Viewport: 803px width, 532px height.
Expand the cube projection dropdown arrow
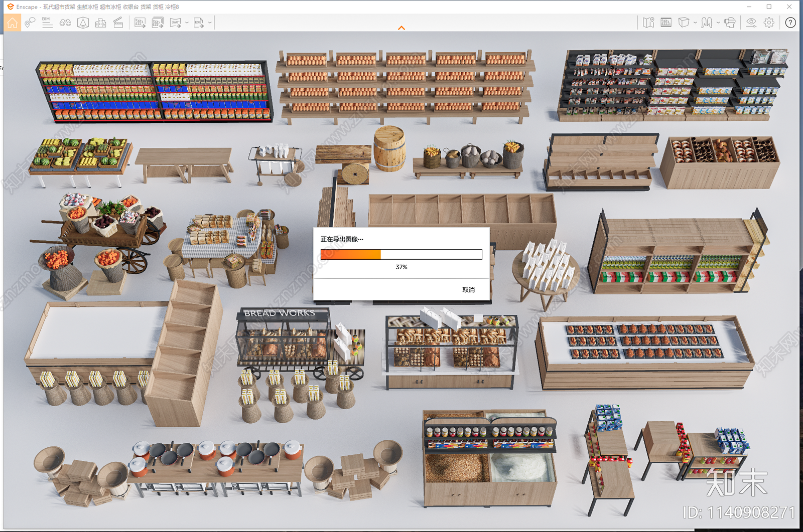[x=695, y=23]
